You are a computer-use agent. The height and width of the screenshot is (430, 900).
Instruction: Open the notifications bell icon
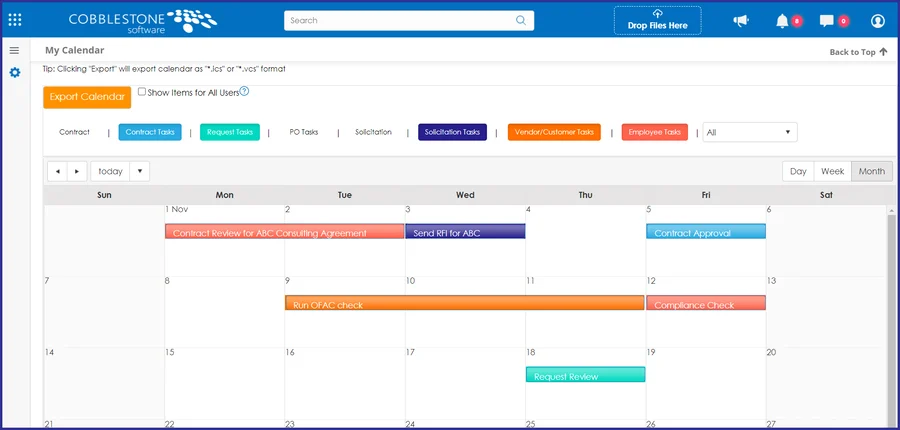[x=783, y=21]
